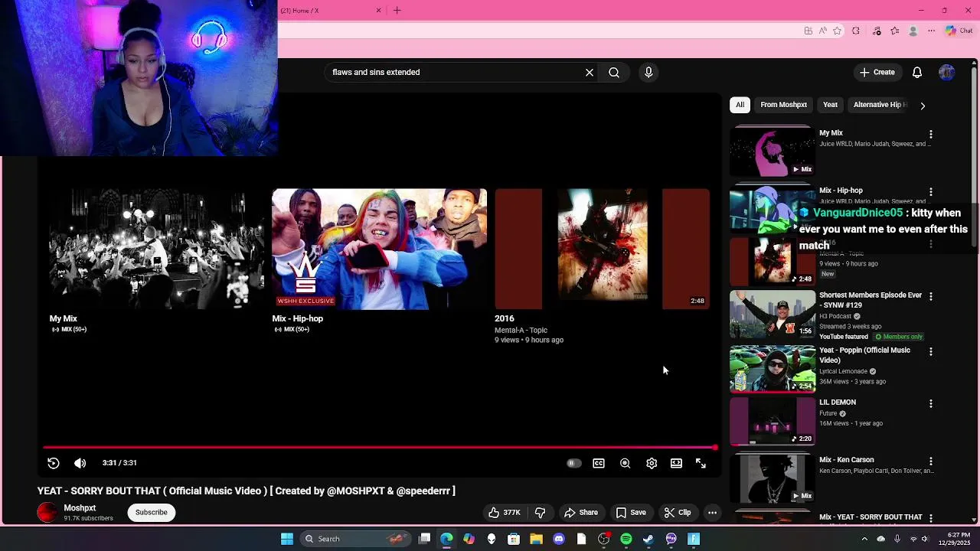
Task: Close the Home / X browser tab
Action: [x=378, y=11]
